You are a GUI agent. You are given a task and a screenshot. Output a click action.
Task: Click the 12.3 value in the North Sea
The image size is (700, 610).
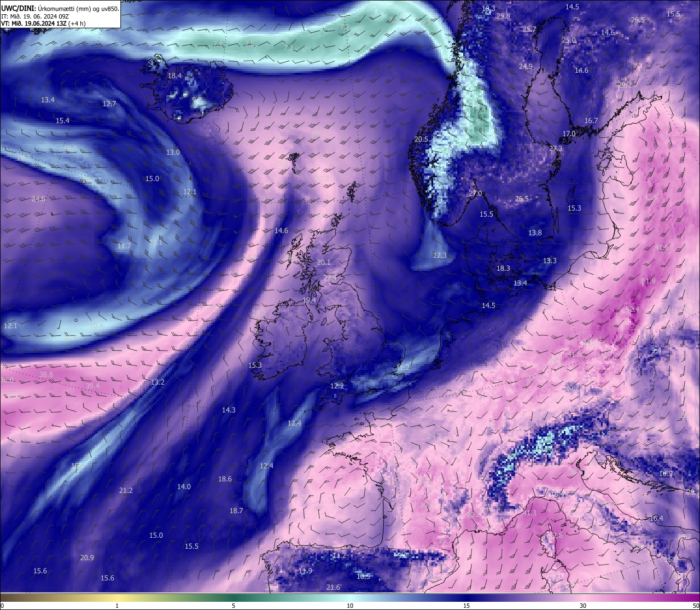tap(440, 255)
